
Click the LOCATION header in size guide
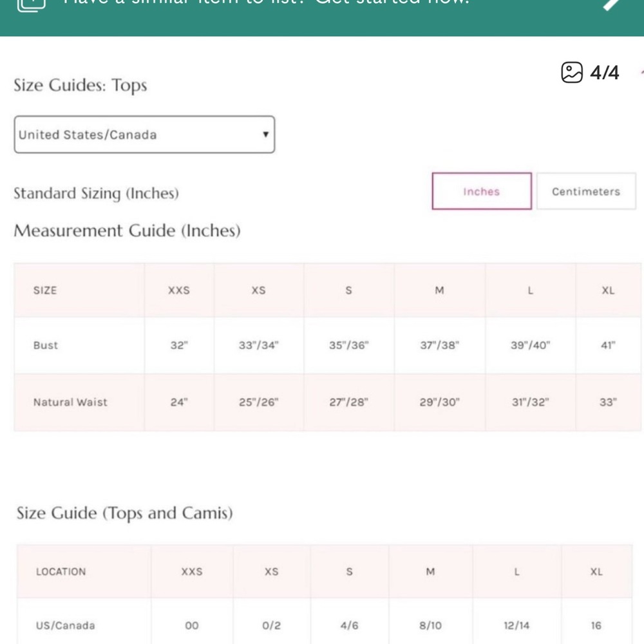click(x=61, y=572)
